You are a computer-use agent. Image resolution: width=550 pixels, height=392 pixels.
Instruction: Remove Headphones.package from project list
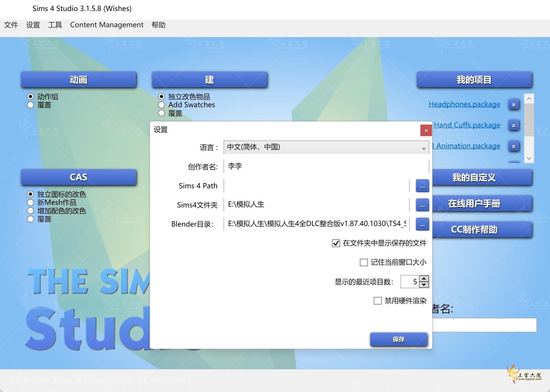point(513,105)
